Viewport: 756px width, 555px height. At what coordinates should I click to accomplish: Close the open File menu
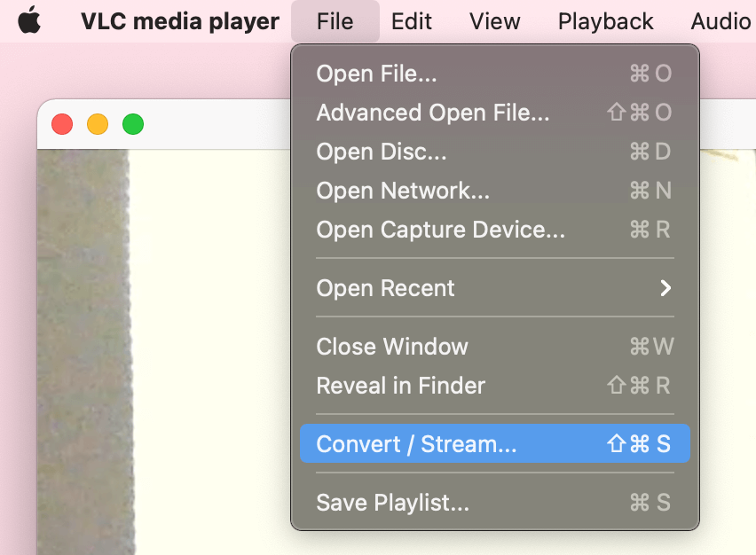coord(335,20)
